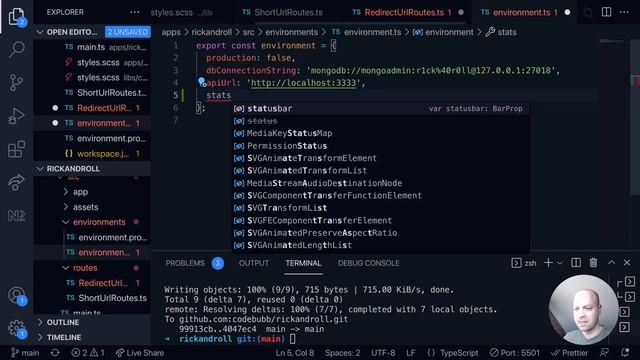Click the UTF-8 encoding selector
Image resolution: width=640 pixels, height=360 pixels.
coord(383,353)
